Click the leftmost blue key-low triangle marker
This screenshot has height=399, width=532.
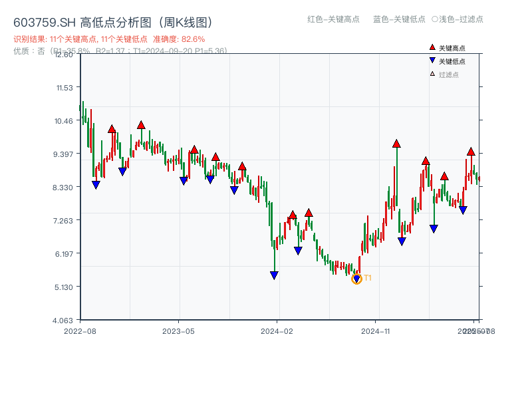pos(97,185)
